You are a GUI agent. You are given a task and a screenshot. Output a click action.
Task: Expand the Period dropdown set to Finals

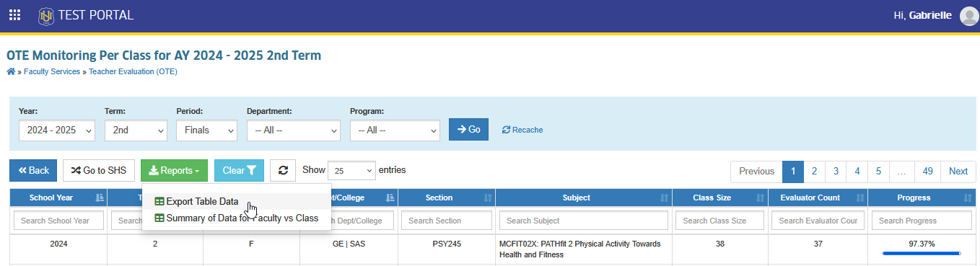click(206, 130)
